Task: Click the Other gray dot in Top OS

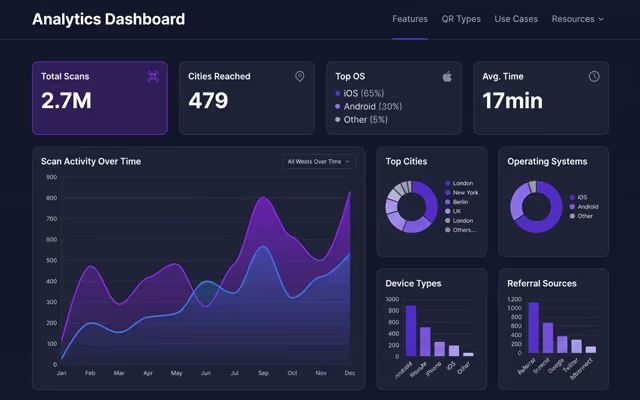Action: [338, 120]
